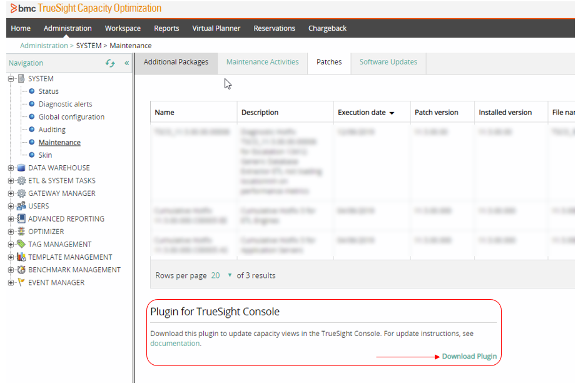Click the blue bullet beside Global configuration

coord(32,116)
